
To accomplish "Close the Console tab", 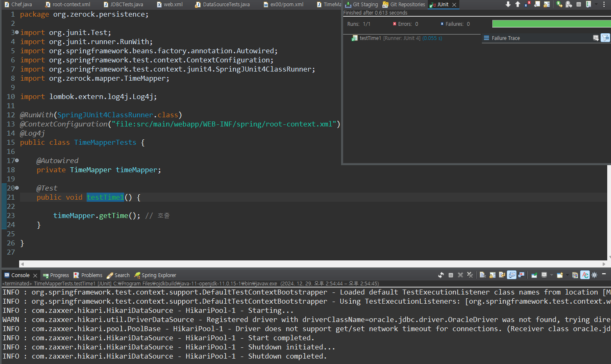I will tap(35, 275).
